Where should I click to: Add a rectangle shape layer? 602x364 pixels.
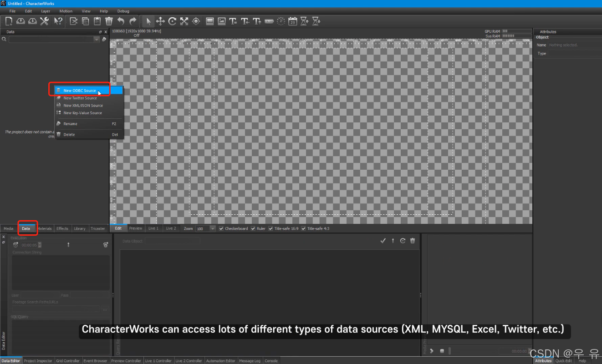pos(210,21)
